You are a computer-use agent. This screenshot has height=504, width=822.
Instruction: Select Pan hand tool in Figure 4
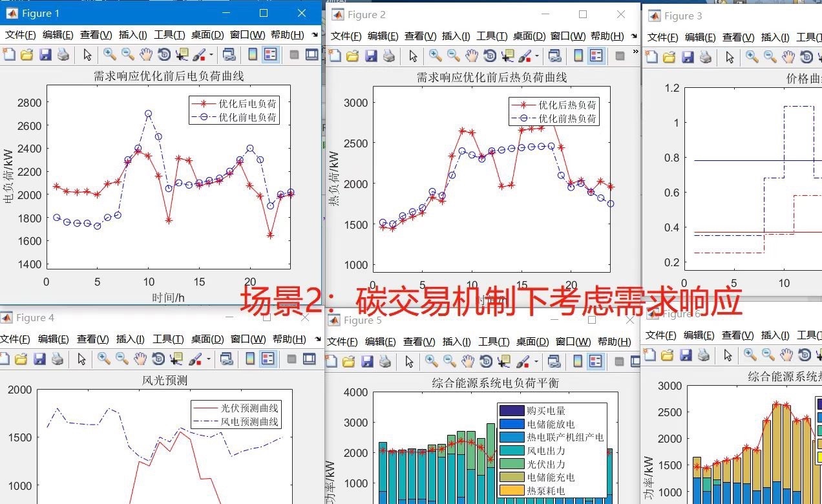point(140,359)
